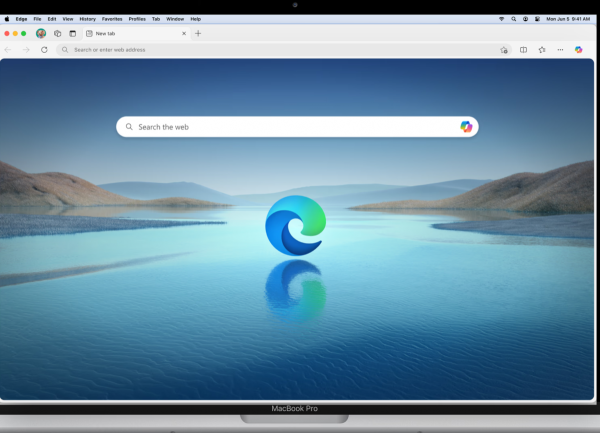Open the profile avatar in Edge
This screenshot has width=600, height=433.
pos(41,33)
